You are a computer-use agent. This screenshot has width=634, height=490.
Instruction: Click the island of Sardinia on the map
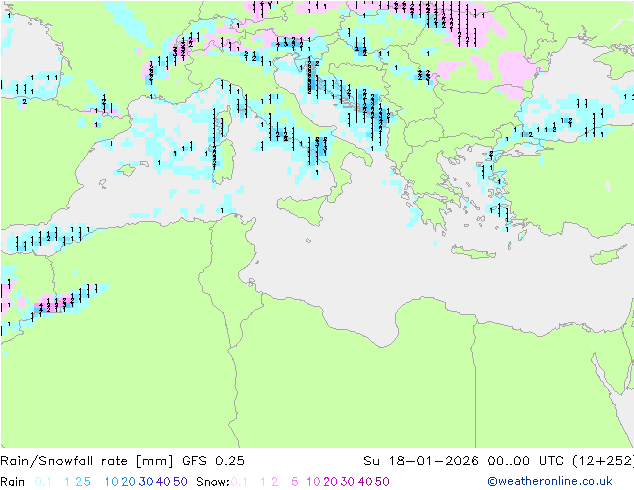(x=224, y=161)
